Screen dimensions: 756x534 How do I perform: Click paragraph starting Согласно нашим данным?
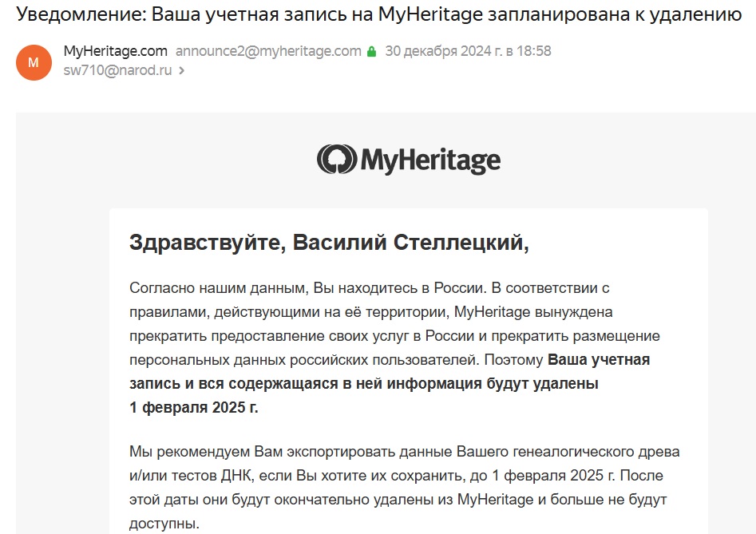pyautogui.click(x=394, y=347)
